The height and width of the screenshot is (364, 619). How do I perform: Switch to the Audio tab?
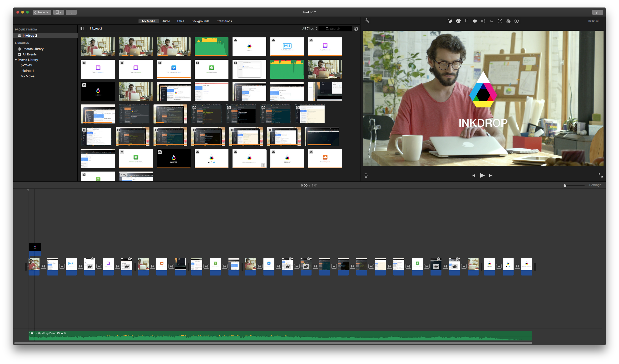click(x=166, y=21)
